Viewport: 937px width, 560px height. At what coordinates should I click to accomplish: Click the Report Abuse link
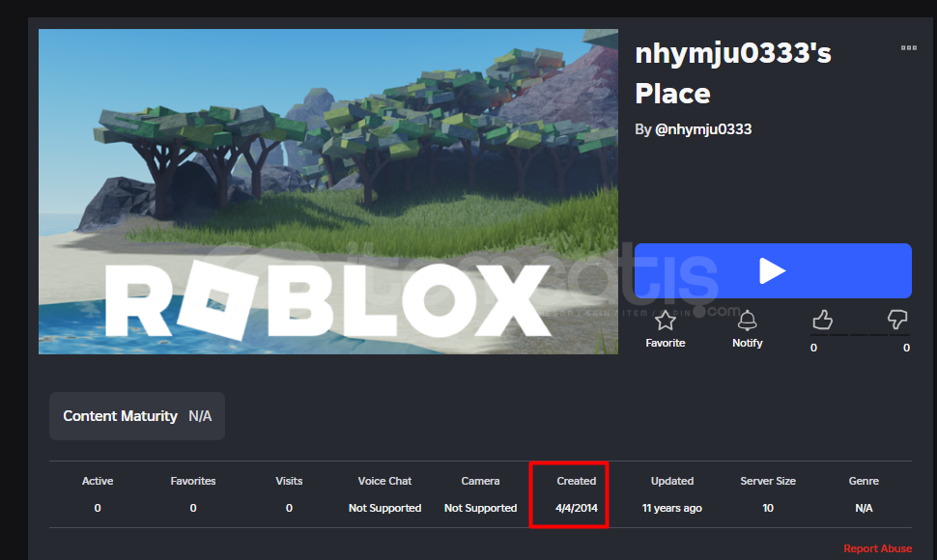877,548
